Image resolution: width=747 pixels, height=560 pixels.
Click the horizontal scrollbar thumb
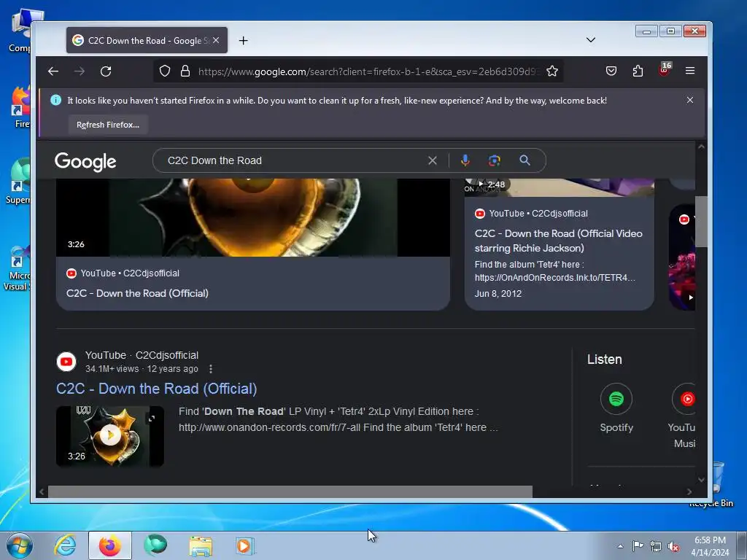tap(290, 491)
